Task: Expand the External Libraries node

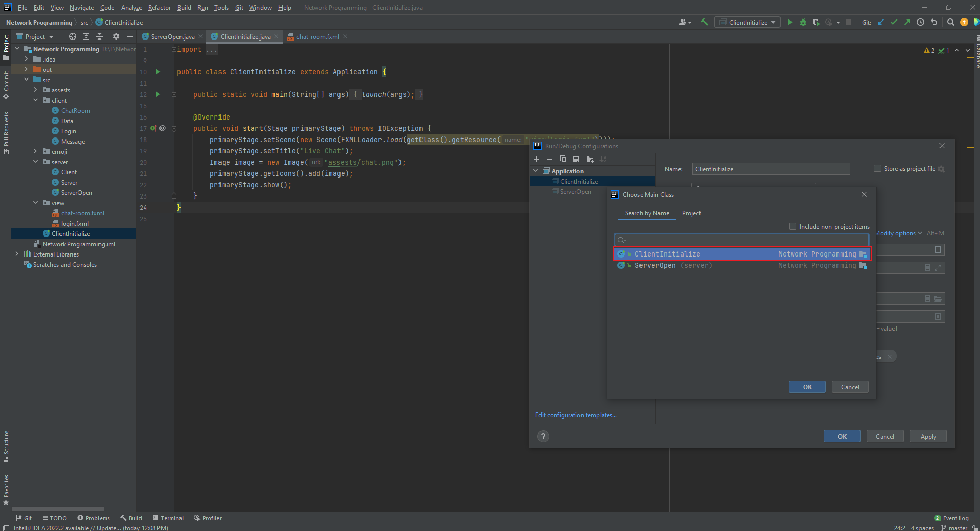Action: tap(17, 254)
